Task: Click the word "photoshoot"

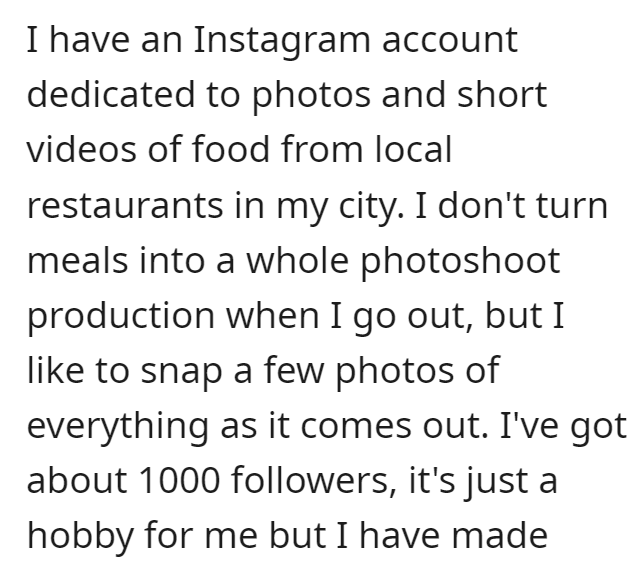Action: (x=460, y=263)
